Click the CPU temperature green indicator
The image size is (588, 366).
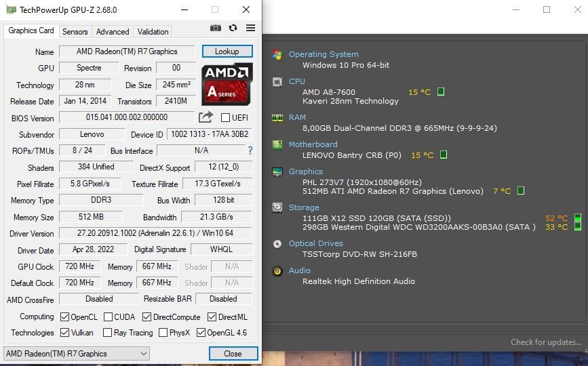click(x=441, y=91)
